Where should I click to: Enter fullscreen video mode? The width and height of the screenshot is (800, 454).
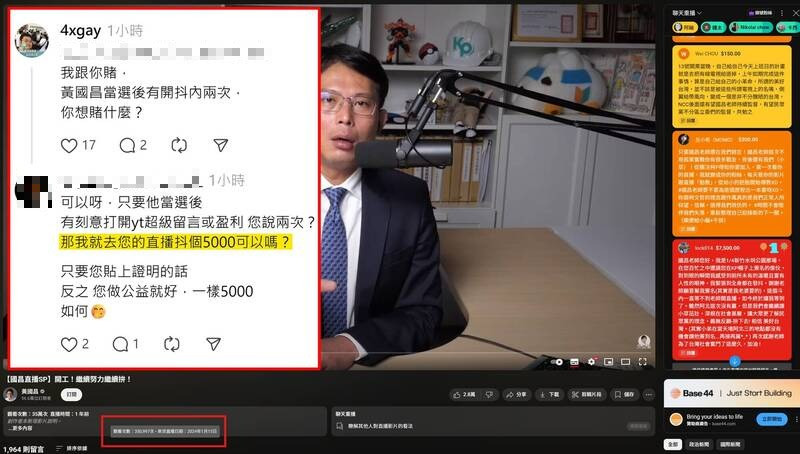(x=642, y=362)
